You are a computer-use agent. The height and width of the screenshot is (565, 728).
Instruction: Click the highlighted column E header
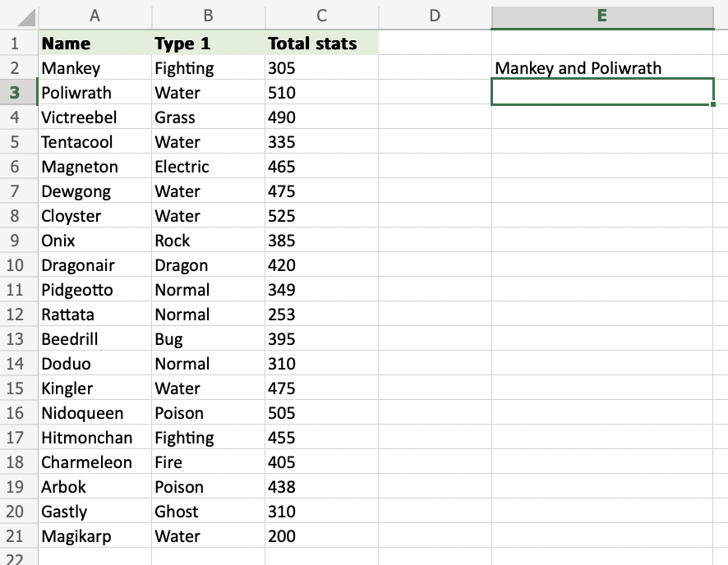pos(601,16)
